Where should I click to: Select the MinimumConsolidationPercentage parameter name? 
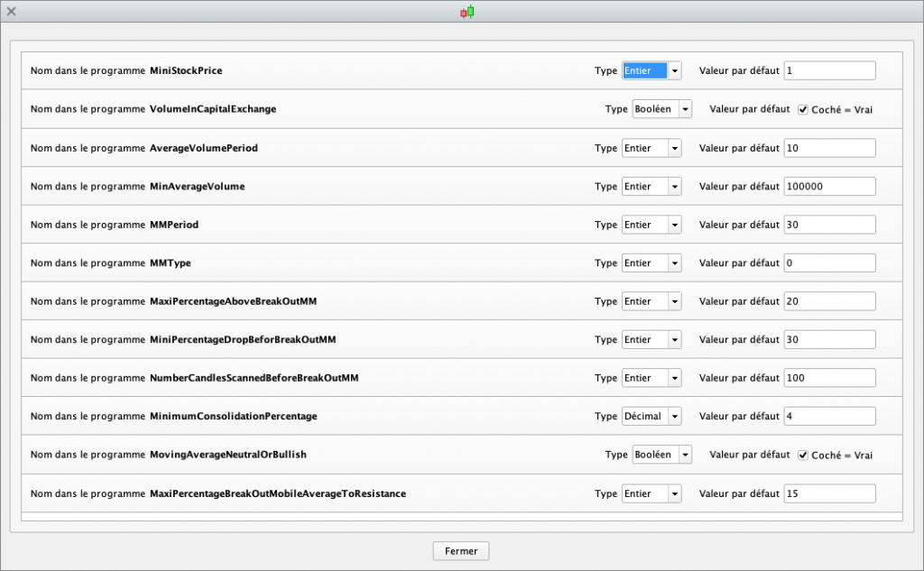[x=234, y=416]
